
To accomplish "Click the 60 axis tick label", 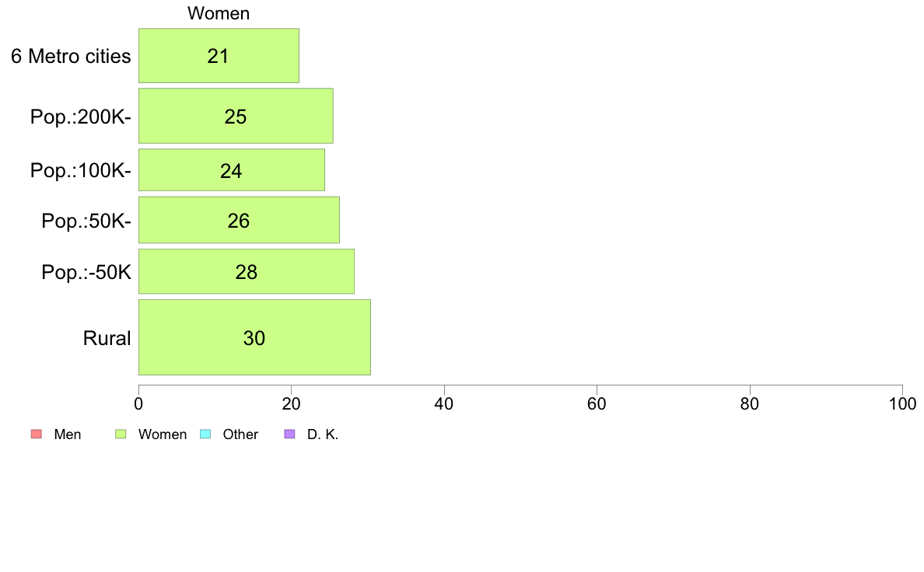I will 597,403.
